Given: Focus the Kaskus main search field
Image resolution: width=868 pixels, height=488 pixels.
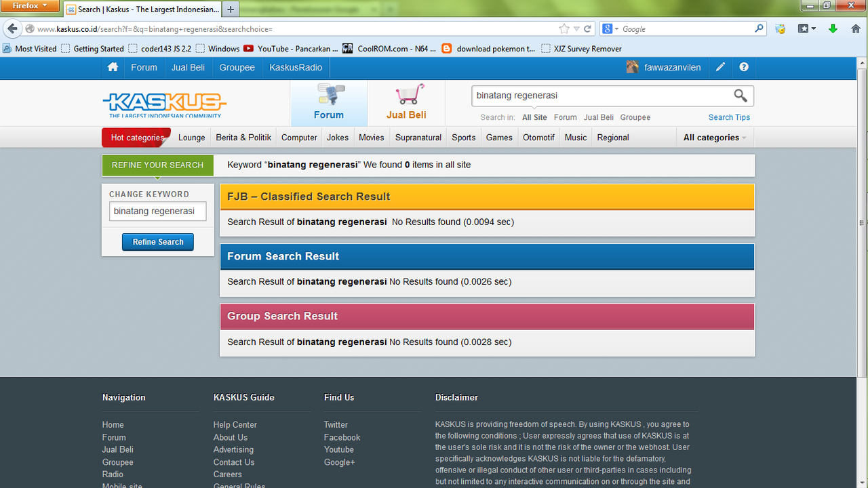Looking at the screenshot, I should [601, 96].
